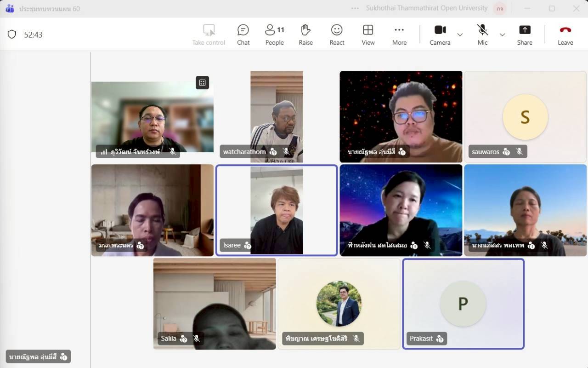Open title bar three-dots settings menu
Viewport: 588px width, 368px height.
pos(355,8)
